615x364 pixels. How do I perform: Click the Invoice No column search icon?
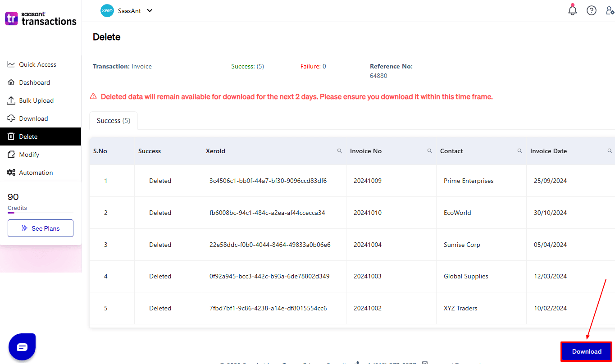[430, 151]
